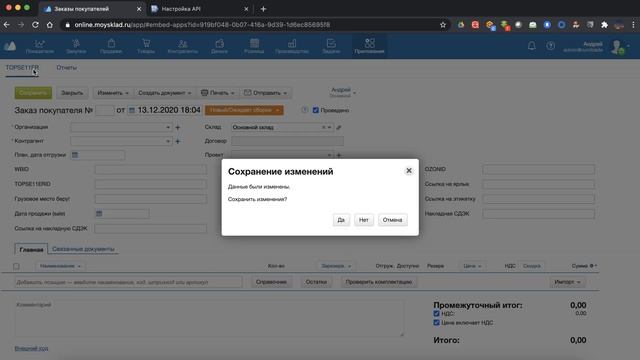Add new Организация with plus icon
Image resolution: width=640 pixels, height=360 pixels.
(178, 127)
